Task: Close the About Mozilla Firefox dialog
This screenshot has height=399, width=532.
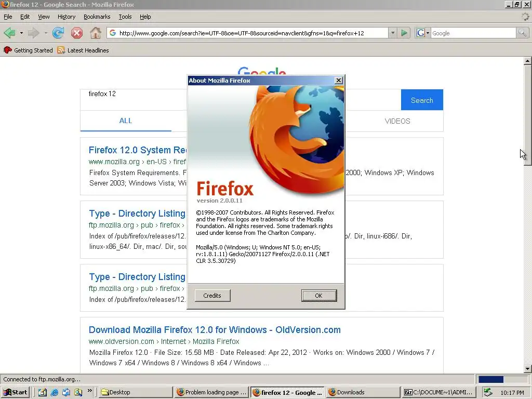Action: point(338,81)
